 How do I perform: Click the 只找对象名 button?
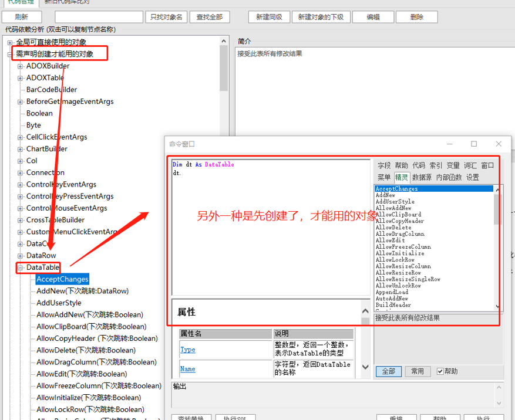[x=166, y=17]
